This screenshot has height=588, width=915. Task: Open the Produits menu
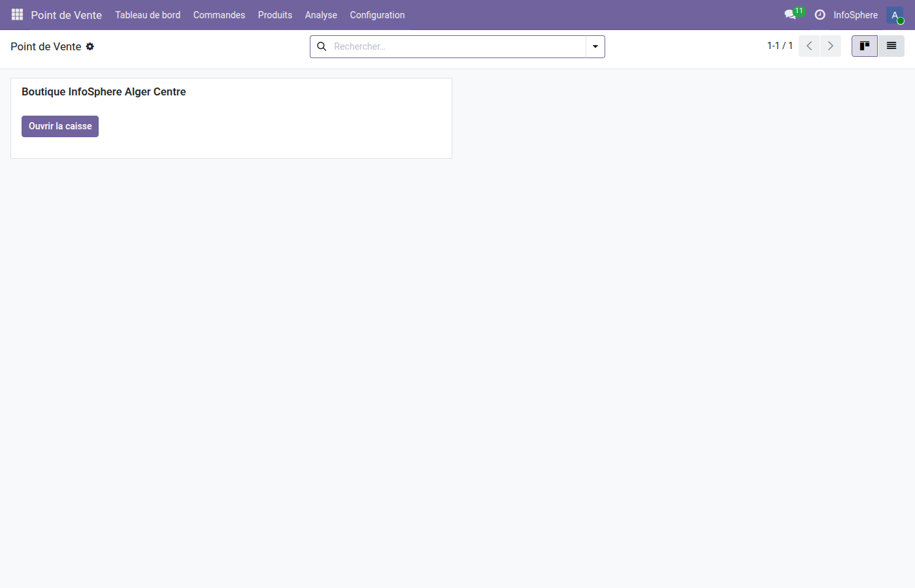point(274,14)
